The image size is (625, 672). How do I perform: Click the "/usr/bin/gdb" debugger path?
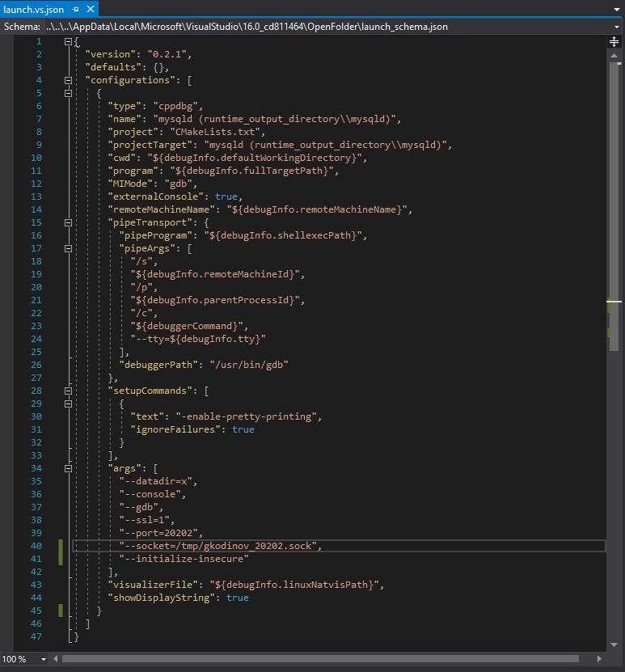pos(249,365)
